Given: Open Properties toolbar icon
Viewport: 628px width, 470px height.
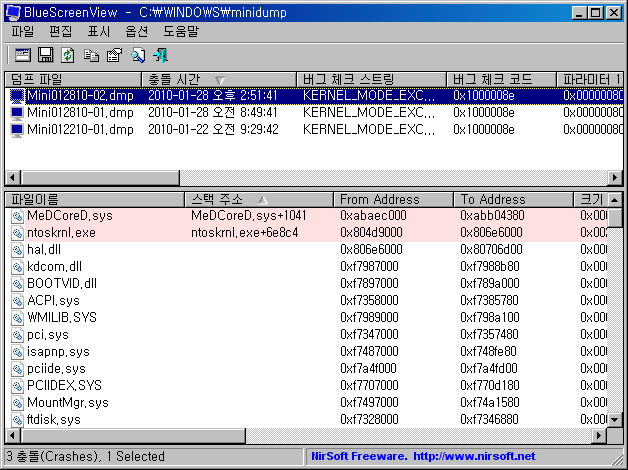Looking at the screenshot, I should tap(115, 55).
